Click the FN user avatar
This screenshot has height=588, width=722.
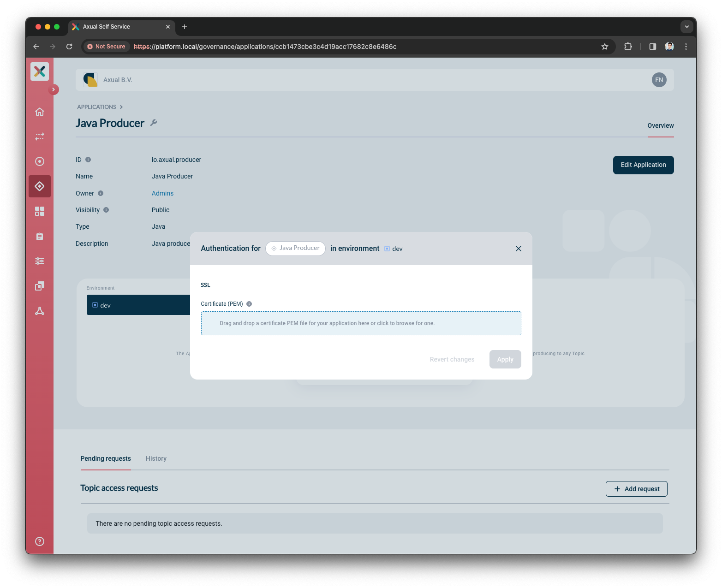click(x=659, y=80)
